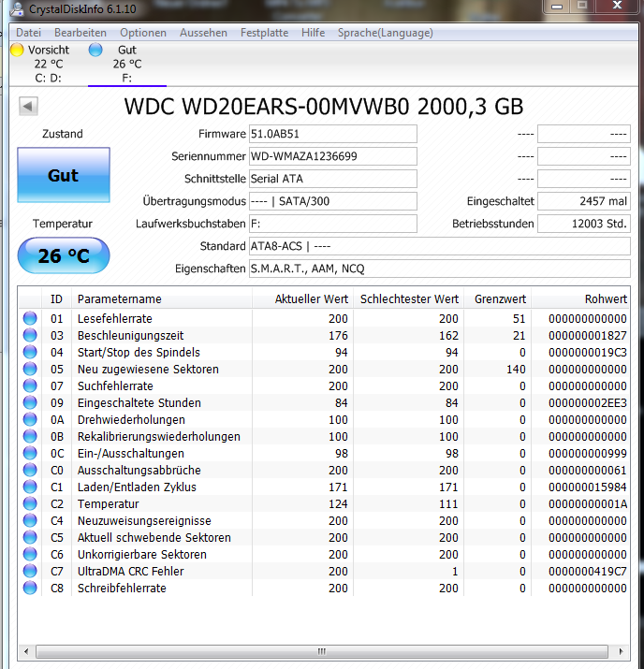Click status dot for Ausschaltungsabbrüche row
The height and width of the screenshot is (669, 644).
point(30,471)
